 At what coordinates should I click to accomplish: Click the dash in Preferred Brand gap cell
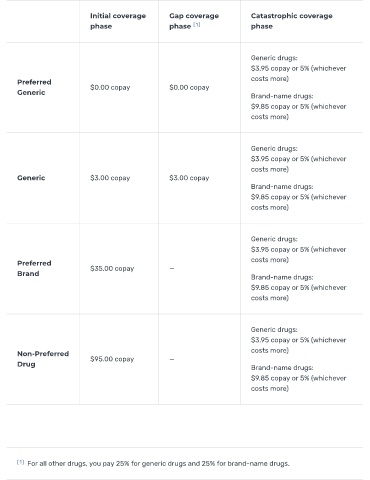tap(172, 268)
